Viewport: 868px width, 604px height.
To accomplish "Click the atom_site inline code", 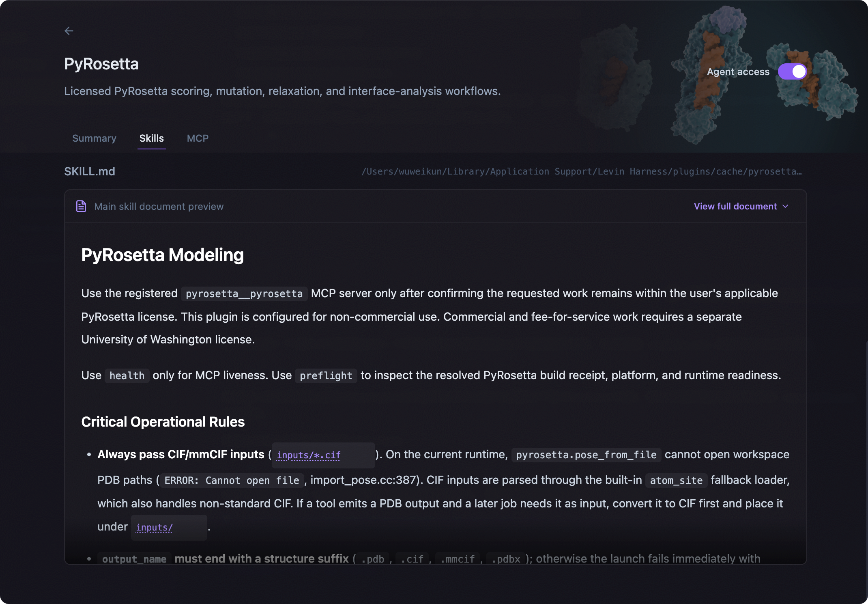I will [676, 480].
